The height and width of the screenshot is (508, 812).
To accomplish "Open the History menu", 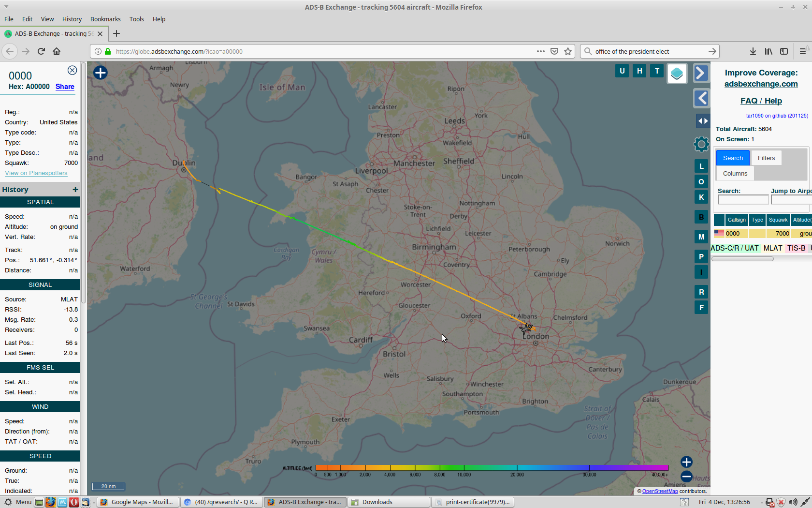I will [72, 19].
